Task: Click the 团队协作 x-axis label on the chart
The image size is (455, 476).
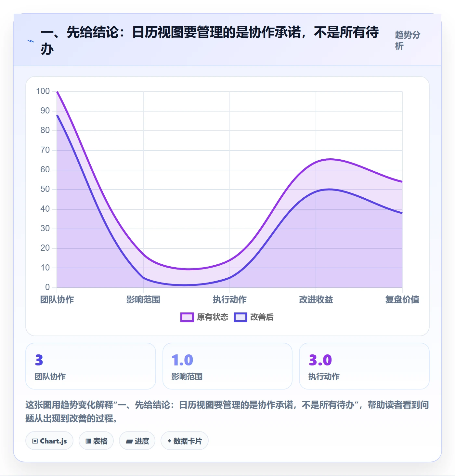Action: click(57, 299)
